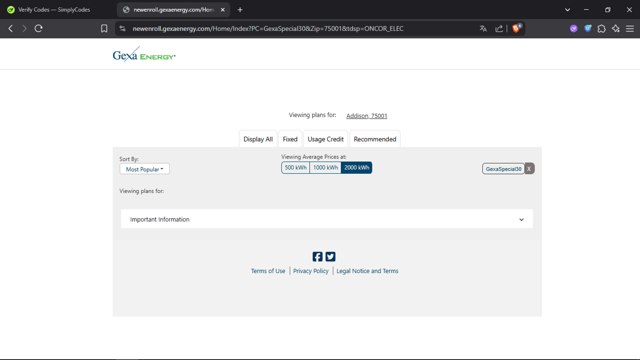
Task: Click the browser forward arrow
Action: pyautogui.click(x=24, y=29)
